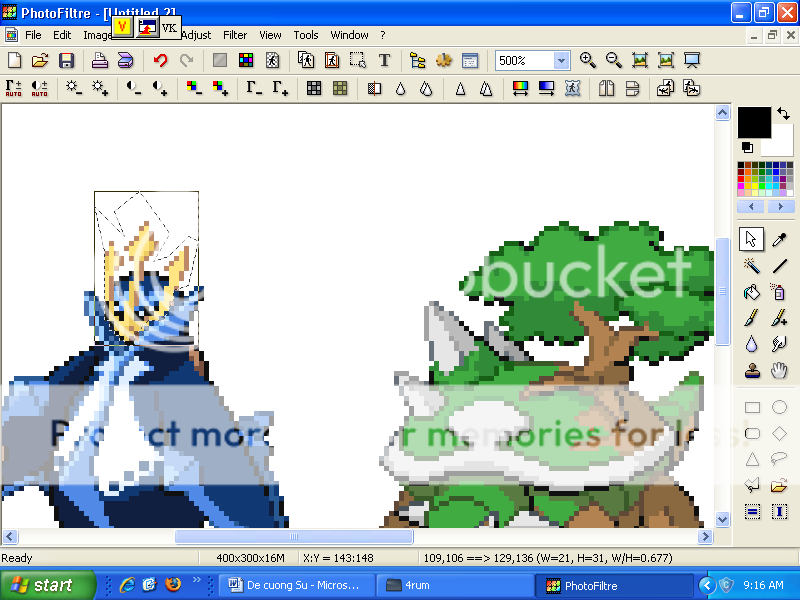This screenshot has height=600, width=800.
Task: Flip image vertically
Action: tap(632, 88)
